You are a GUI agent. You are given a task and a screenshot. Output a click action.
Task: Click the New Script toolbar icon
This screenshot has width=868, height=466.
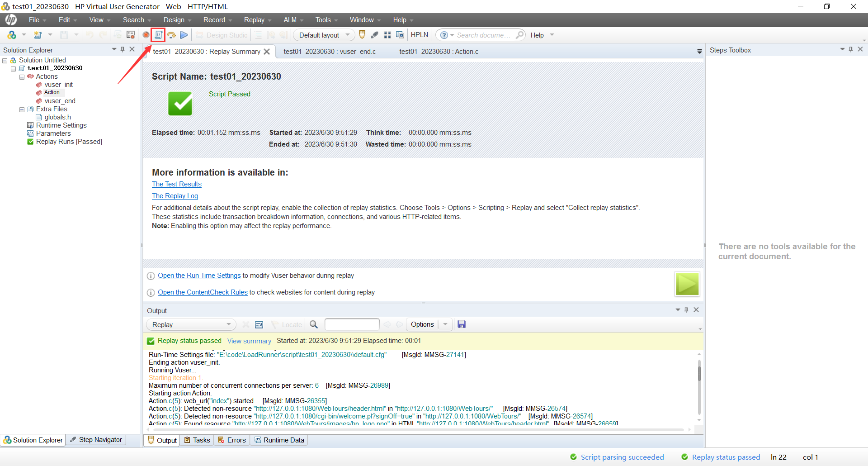12,35
